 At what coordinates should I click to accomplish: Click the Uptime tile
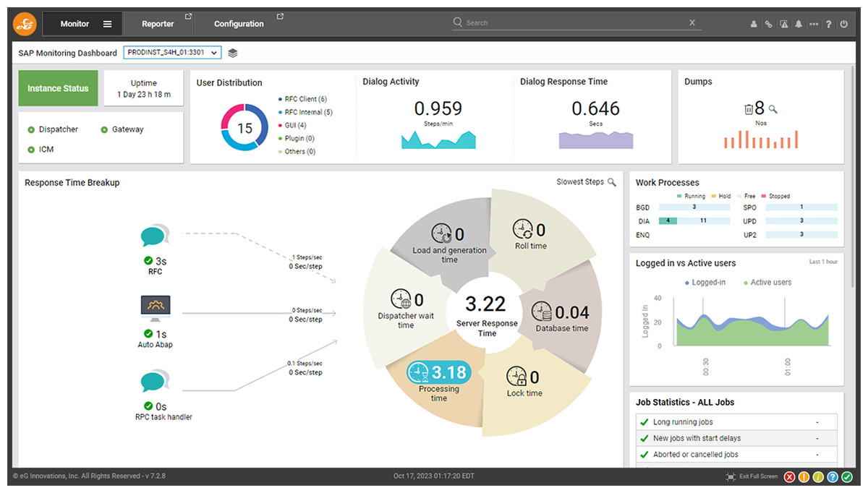click(144, 88)
